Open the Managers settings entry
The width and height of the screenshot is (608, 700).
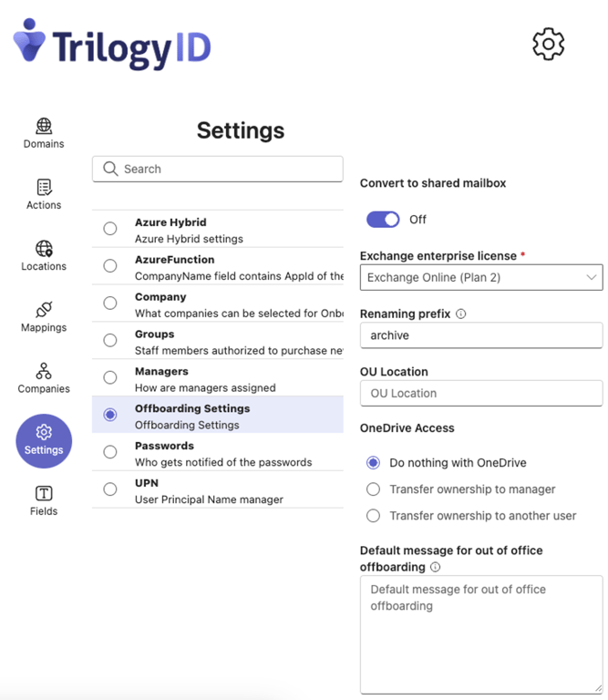click(x=217, y=377)
